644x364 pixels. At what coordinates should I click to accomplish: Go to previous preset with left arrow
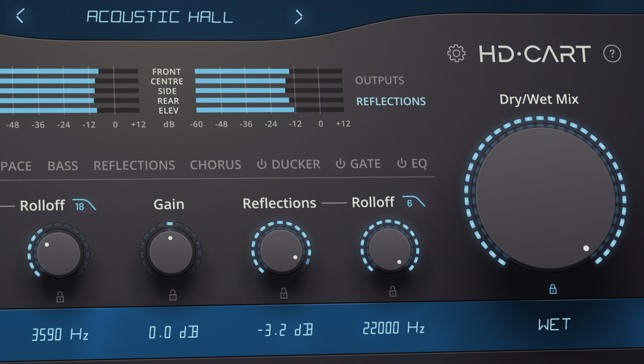(20, 16)
